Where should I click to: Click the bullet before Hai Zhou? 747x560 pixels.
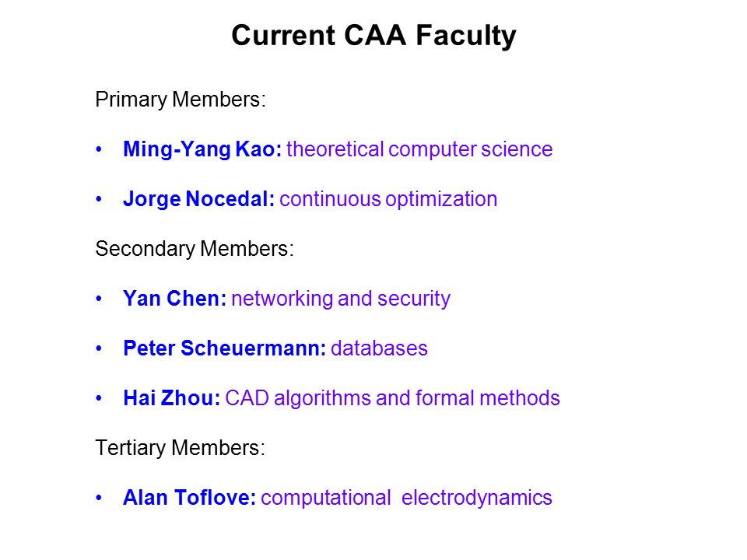[99, 398]
